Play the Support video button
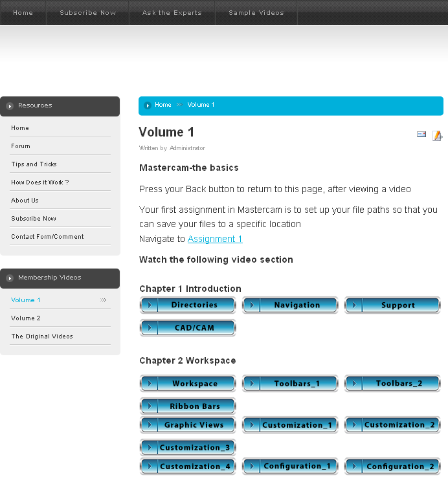448x484 pixels. 392,305
